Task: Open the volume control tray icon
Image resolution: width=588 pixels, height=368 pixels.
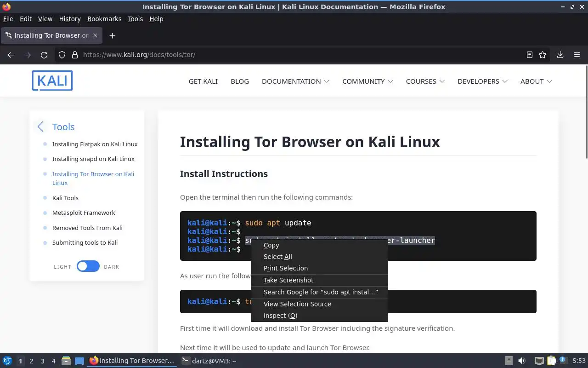Action: click(522, 361)
